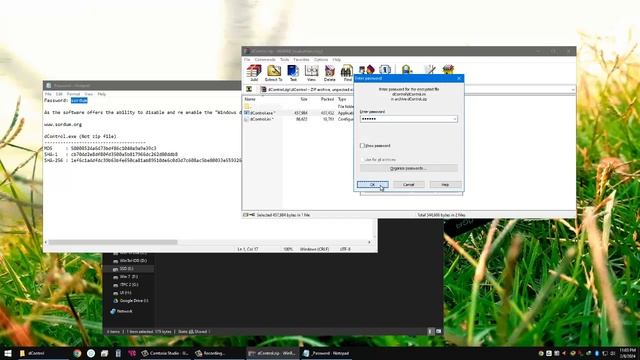This screenshot has height=360, width=640.
Task: Expand the password field dropdown arrow
Action: [x=455, y=119]
